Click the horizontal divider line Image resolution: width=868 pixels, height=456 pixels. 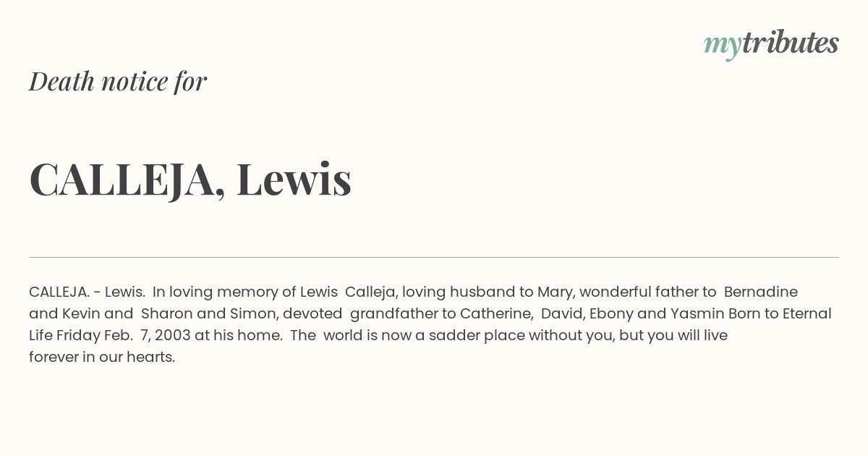click(434, 257)
